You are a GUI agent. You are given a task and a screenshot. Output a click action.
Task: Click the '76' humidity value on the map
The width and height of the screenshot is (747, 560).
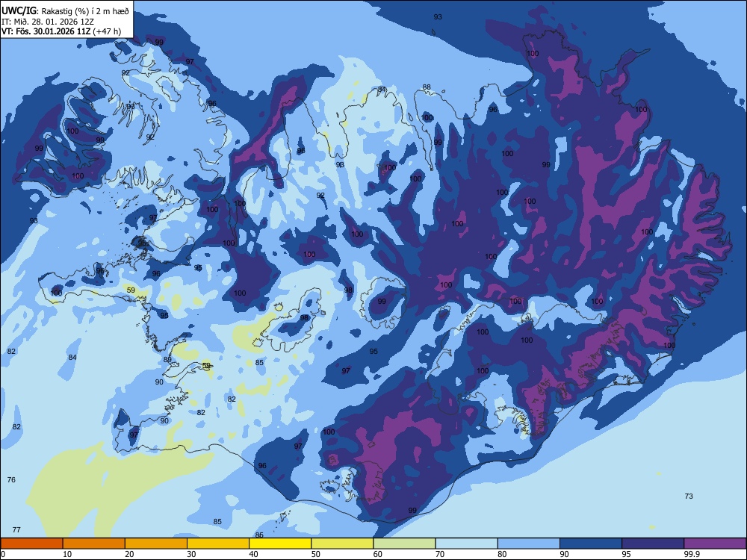11,479
